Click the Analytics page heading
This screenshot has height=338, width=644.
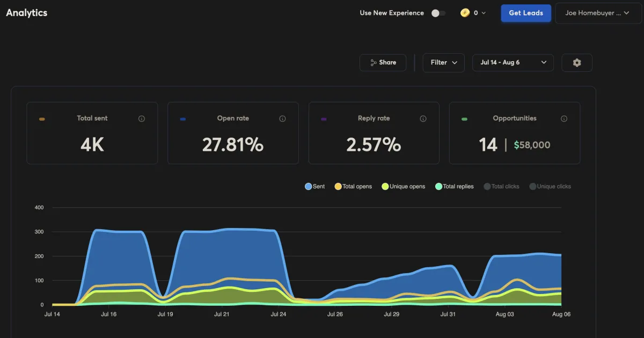pos(27,13)
